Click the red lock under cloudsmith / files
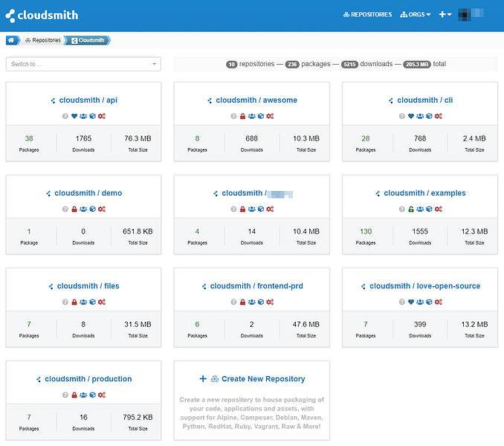This screenshot has height=446, width=504. coord(74,302)
